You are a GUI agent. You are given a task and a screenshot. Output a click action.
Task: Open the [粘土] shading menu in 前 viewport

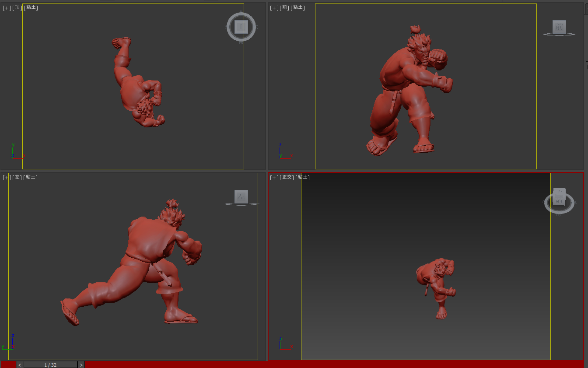(x=298, y=7)
